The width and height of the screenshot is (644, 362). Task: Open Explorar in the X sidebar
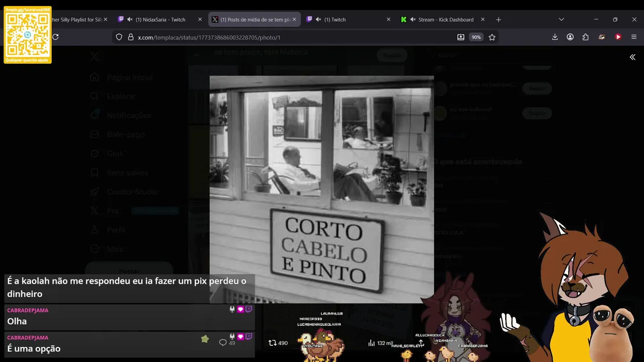[x=121, y=97]
